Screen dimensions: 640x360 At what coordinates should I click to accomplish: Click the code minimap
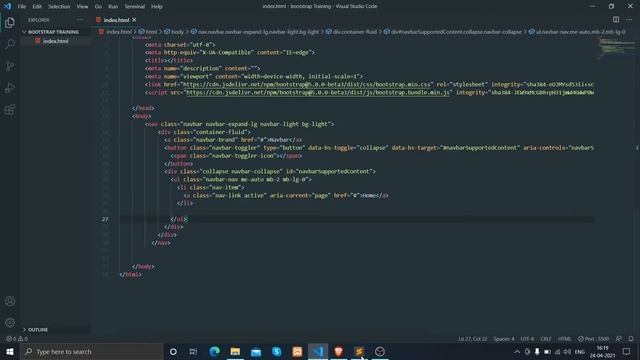(616, 48)
